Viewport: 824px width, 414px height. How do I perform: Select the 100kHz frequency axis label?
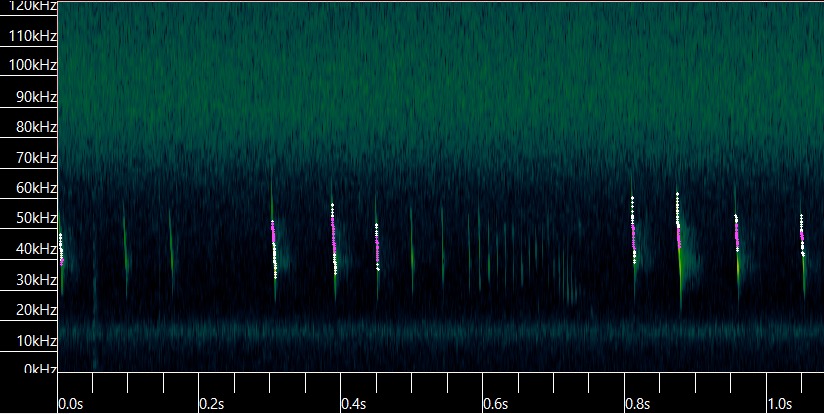(29, 66)
